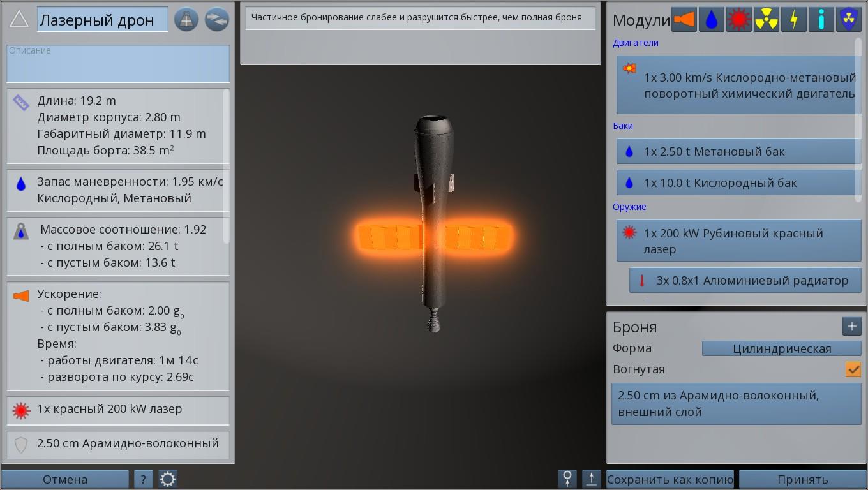Open the blue radiation shield module icon

coord(848,20)
